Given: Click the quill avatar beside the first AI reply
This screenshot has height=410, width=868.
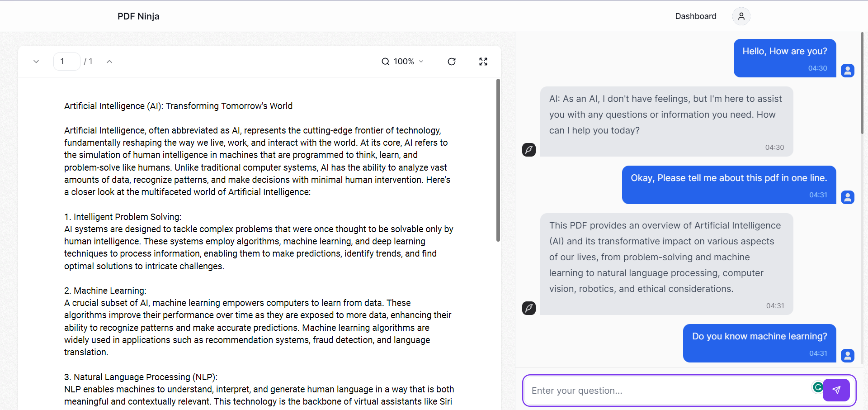Looking at the screenshot, I should click(x=529, y=149).
